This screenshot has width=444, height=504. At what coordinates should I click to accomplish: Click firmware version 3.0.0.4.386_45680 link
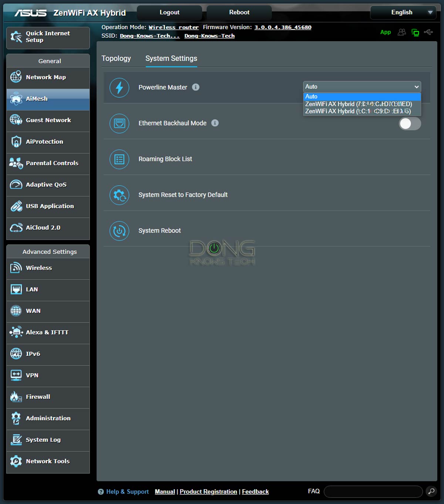click(x=283, y=27)
